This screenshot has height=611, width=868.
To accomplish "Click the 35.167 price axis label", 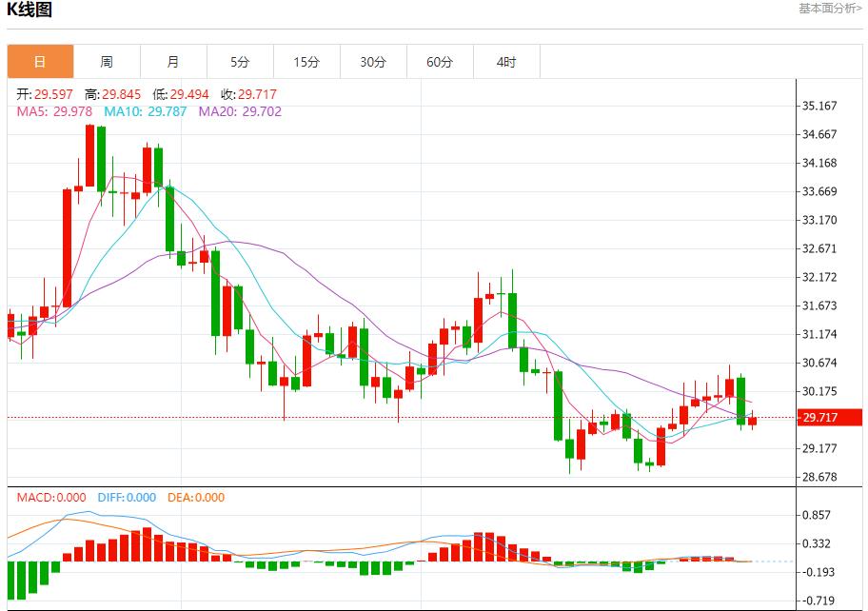I will coord(820,106).
